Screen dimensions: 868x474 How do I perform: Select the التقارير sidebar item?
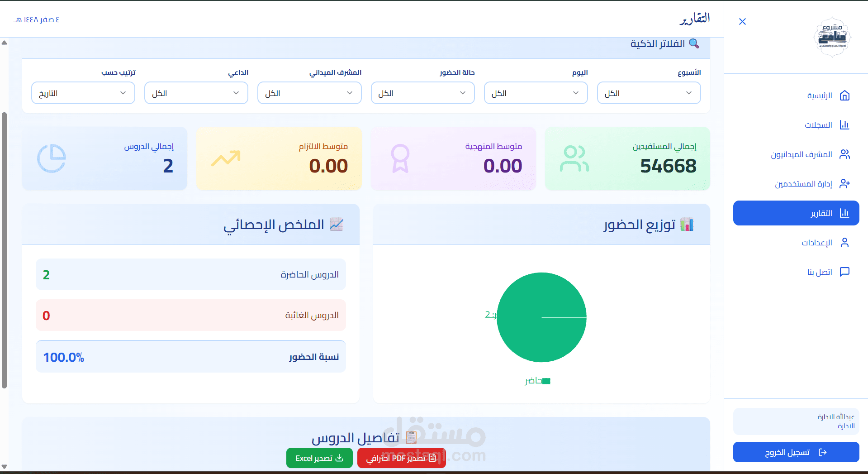coord(796,213)
